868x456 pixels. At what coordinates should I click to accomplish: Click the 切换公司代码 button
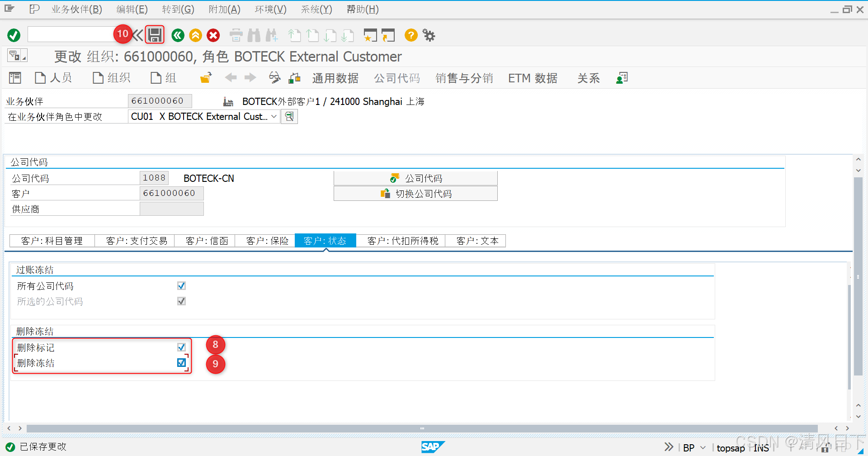point(415,193)
